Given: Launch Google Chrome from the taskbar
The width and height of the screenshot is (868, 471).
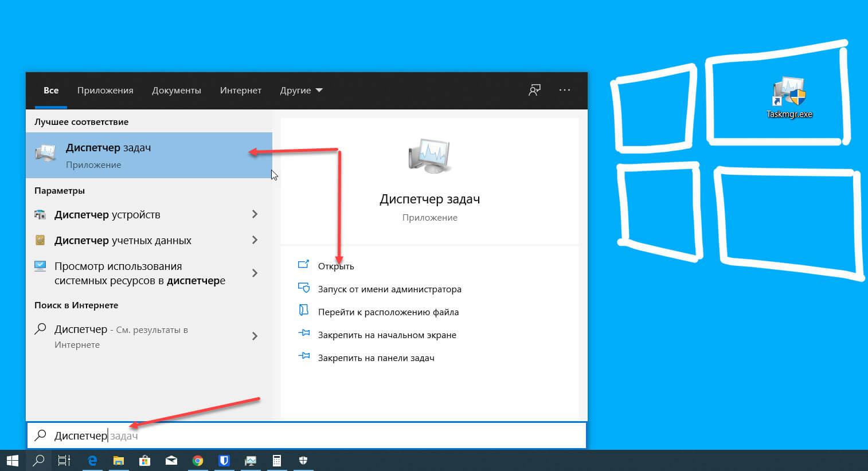Looking at the screenshot, I should (x=198, y=461).
